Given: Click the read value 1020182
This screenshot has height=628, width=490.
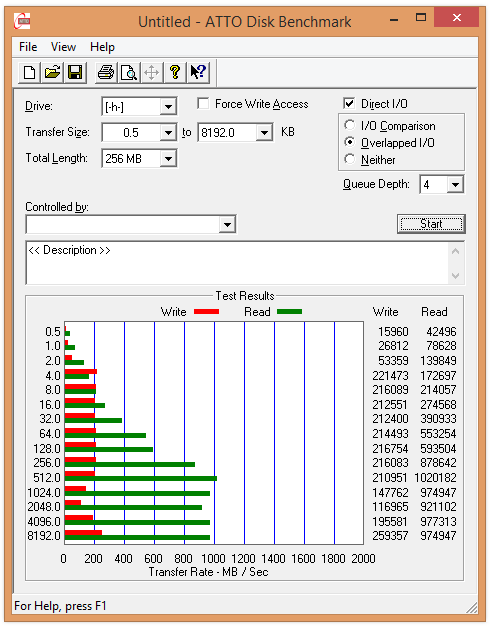Looking at the screenshot, I should point(435,478).
